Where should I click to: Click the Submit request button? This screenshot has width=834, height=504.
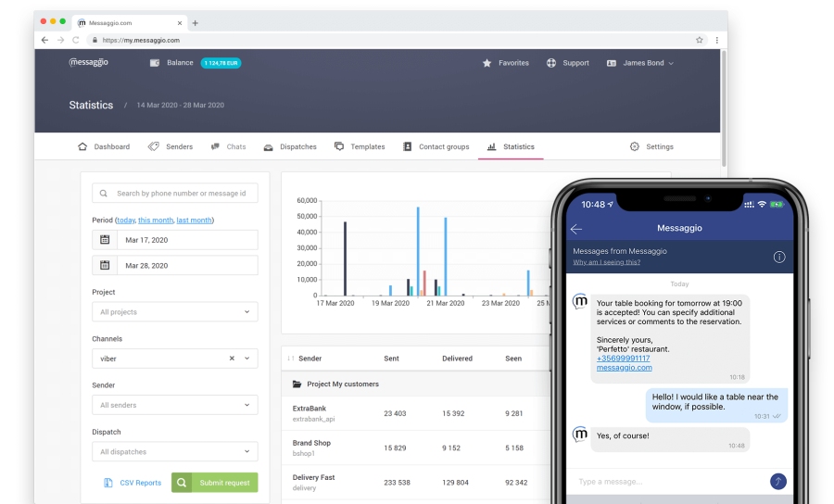point(214,483)
